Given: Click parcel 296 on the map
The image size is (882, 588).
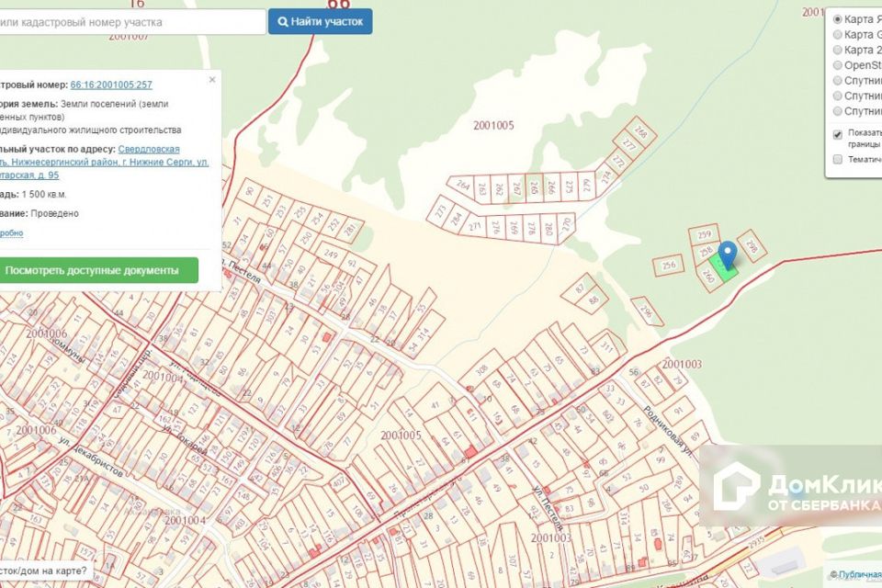Looking at the screenshot, I should point(647,312).
